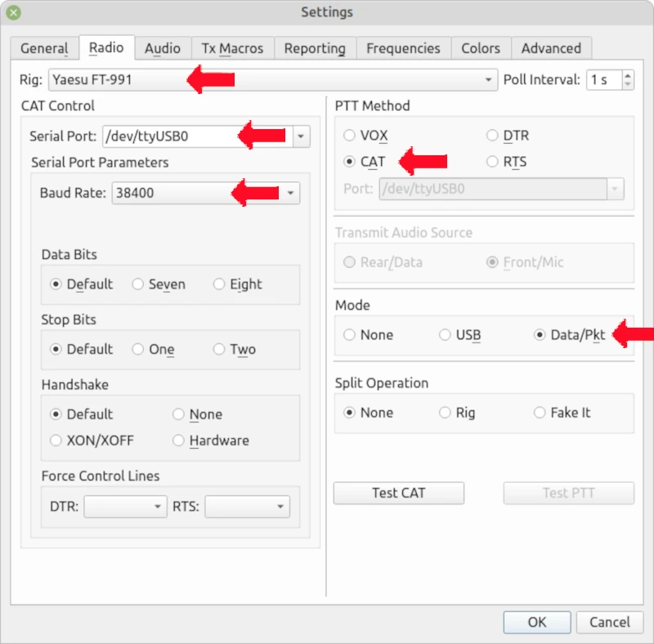Select Two stop bits
Image resolution: width=654 pixels, height=644 pixels.
219,350
